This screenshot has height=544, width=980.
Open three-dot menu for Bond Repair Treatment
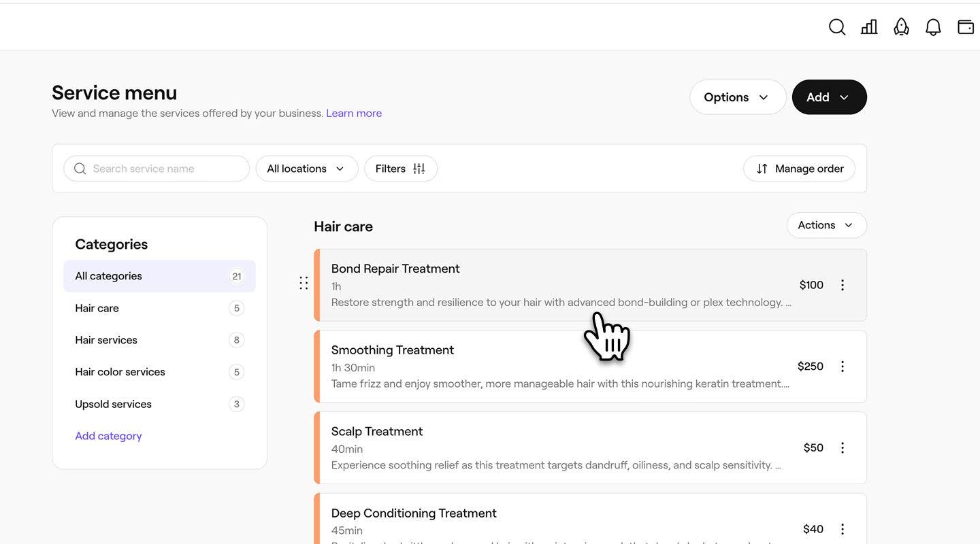point(843,285)
